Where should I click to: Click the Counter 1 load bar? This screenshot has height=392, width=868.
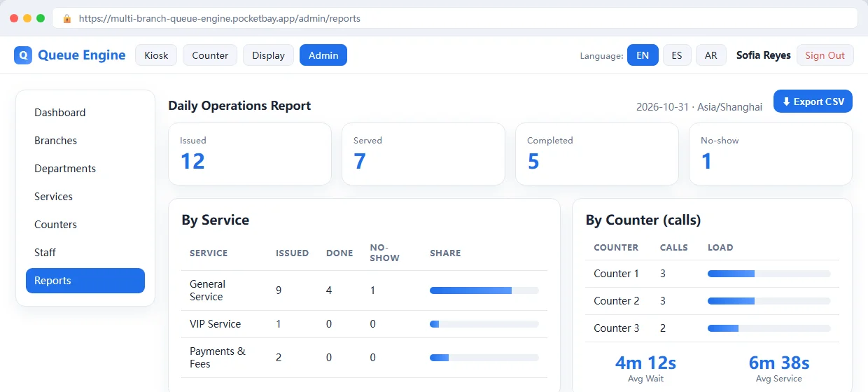769,274
